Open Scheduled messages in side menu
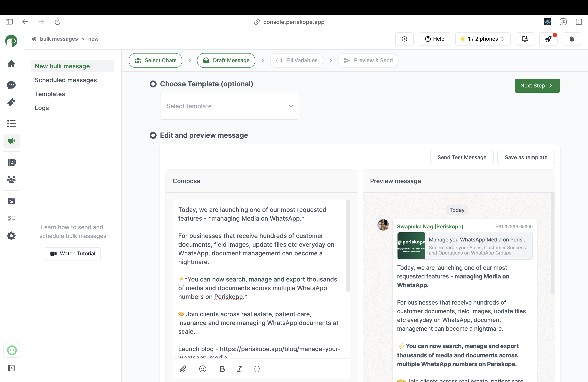This screenshot has width=588, height=382. [66, 80]
